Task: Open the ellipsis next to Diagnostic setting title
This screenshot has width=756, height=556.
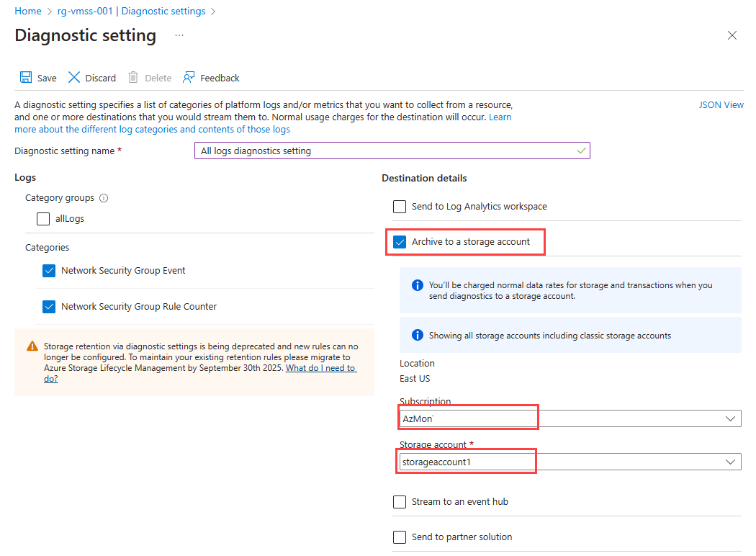Action: click(x=179, y=35)
